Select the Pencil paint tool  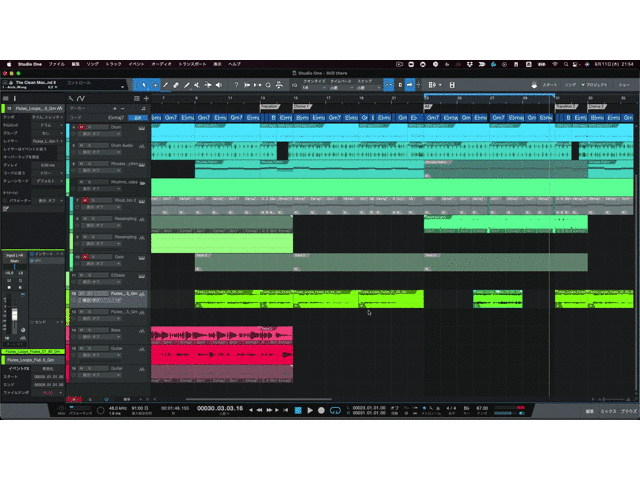coord(165,85)
